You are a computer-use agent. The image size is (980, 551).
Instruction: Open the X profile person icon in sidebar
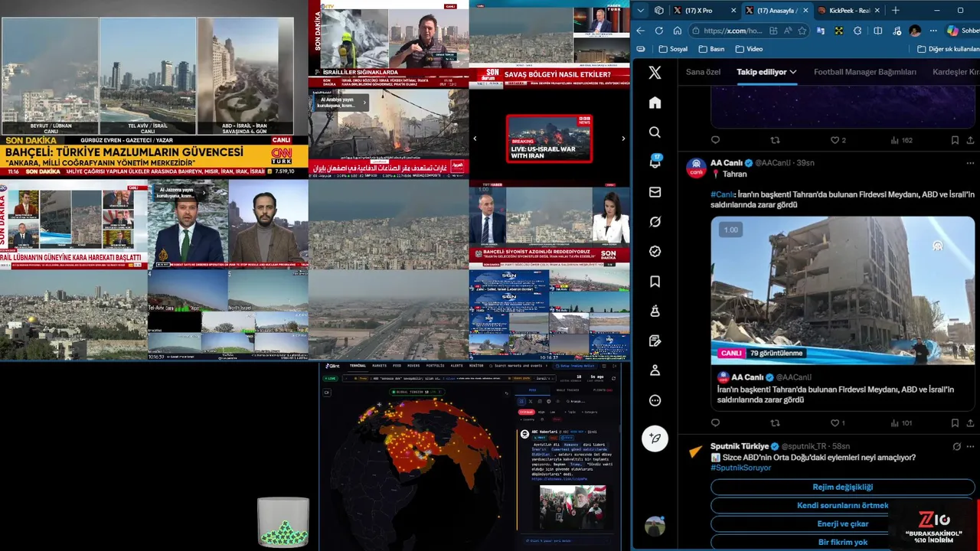pos(655,370)
